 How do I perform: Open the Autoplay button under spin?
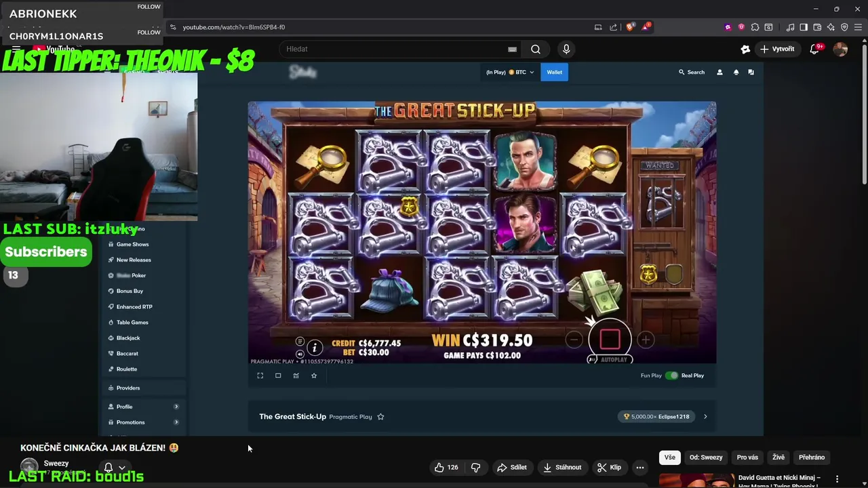coord(610,360)
